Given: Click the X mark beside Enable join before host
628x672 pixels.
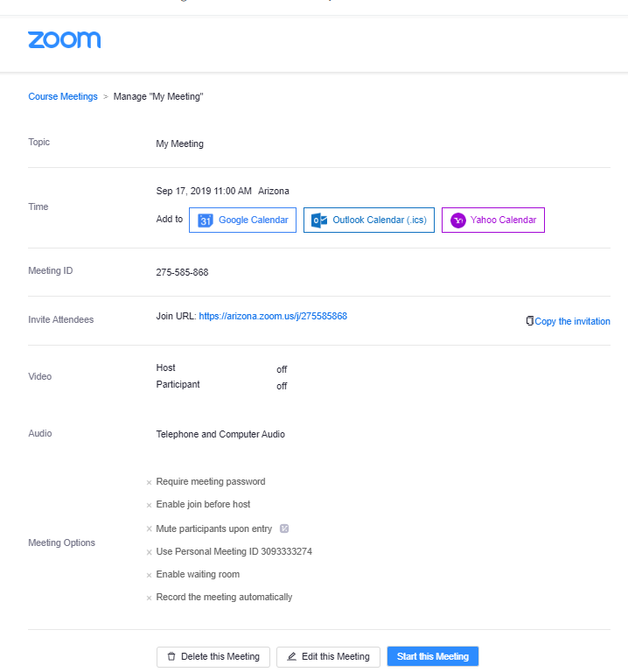Looking at the screenshot, I should click(x=149, y=505).
